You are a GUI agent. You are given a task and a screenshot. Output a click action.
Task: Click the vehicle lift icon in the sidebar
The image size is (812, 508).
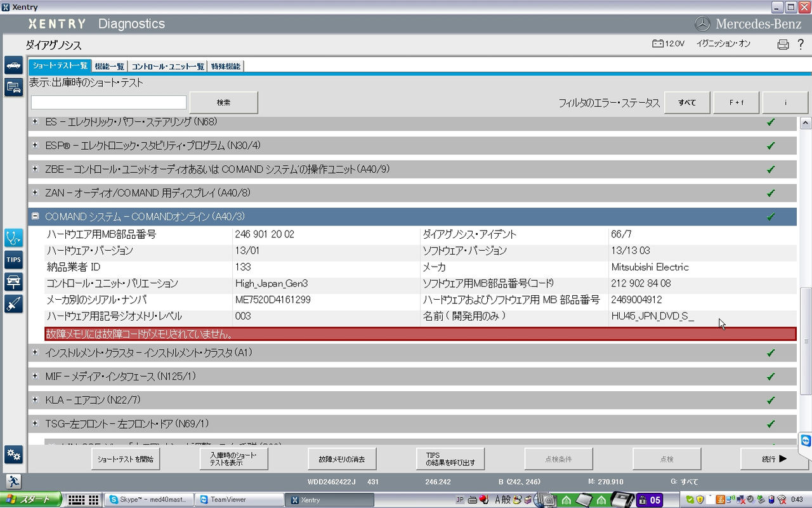coord(13,282)
